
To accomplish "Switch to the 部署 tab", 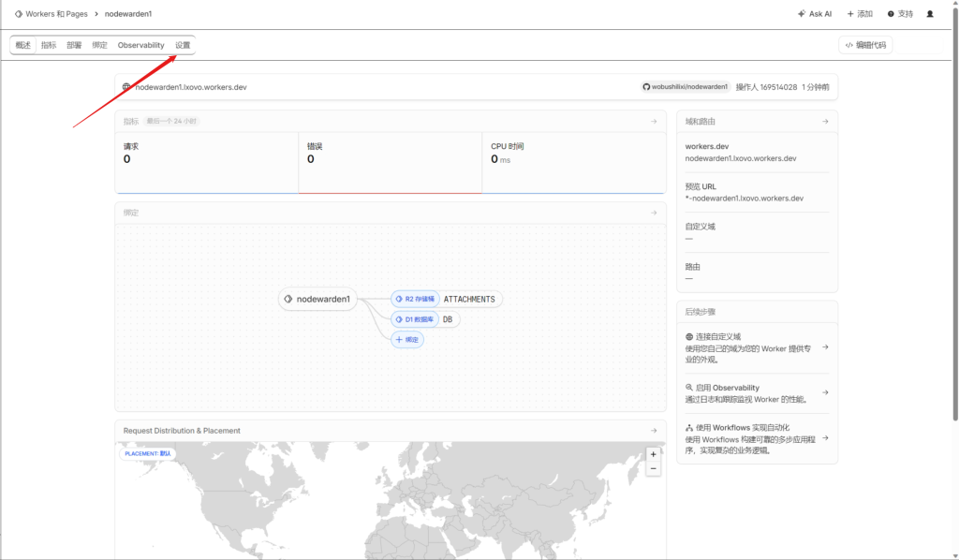I will (74, 45).
